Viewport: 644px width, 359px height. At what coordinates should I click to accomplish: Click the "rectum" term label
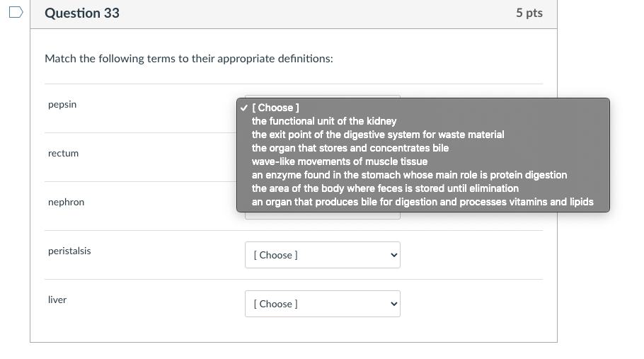tap(63, 154)
